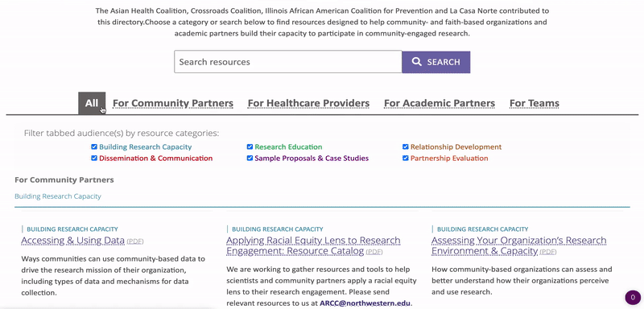This screenshot has width=644, height=309.
Task: Open the For Teams tab
Action: pos(535,103)
